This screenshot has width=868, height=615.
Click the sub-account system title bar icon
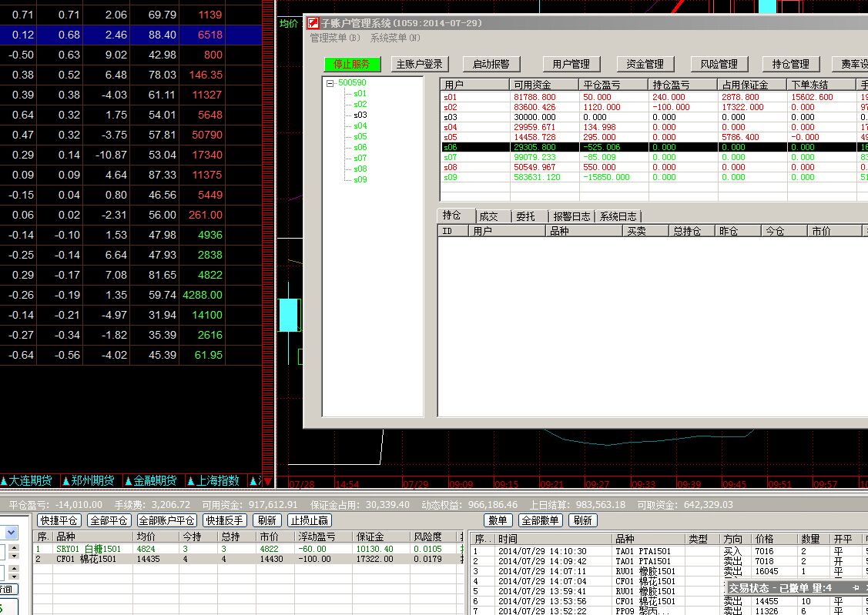pos(313,23)
